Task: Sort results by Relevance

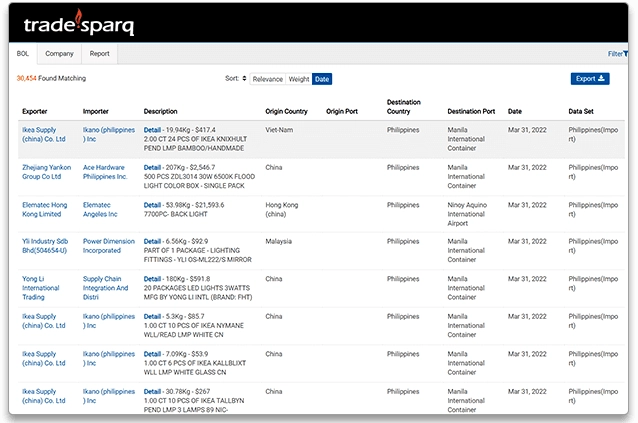Action: 267,79
